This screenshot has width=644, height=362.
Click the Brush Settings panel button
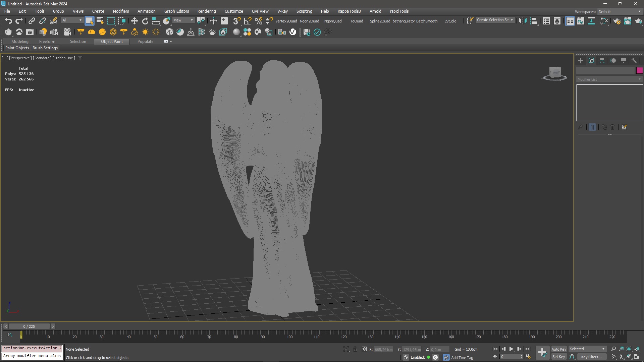click(x=45, y=48)
